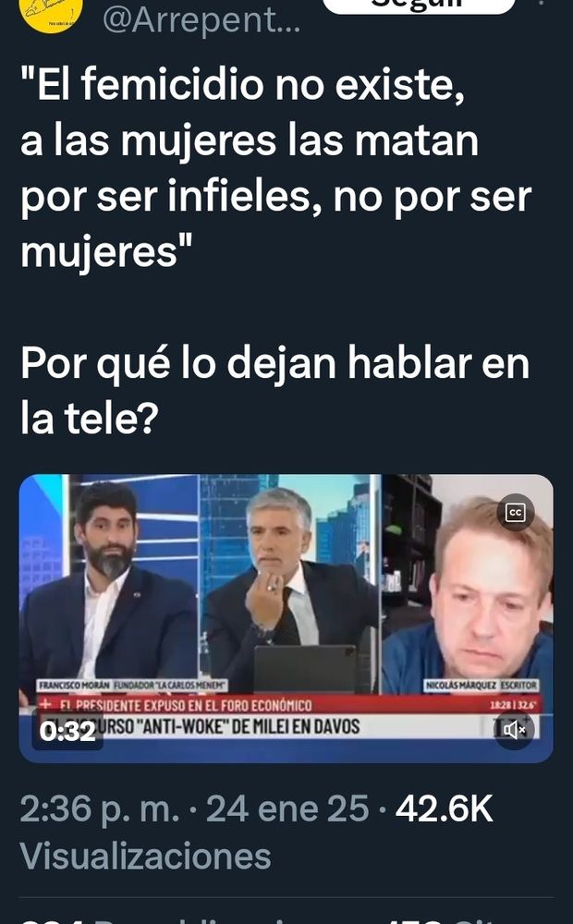Image resolution: width=573 pixels, height=924 pixels.
Task: Open the 2:36 p. m. timestamp link
Action: click(x=100, y=808)
